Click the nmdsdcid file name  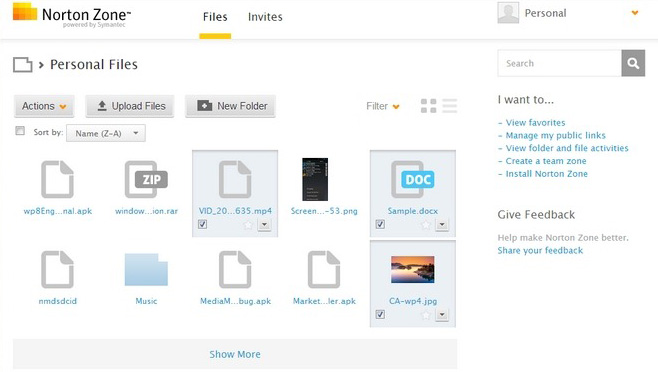(x=57, y=301)
